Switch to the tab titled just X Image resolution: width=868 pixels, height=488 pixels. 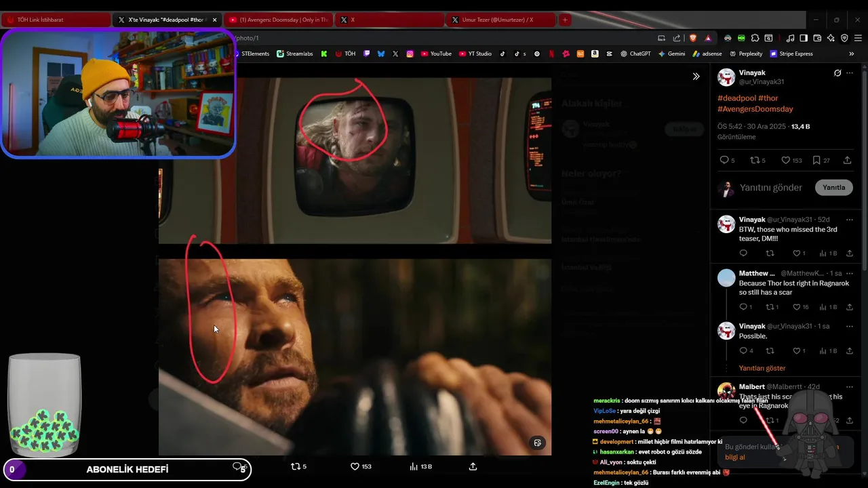point(389,20)
